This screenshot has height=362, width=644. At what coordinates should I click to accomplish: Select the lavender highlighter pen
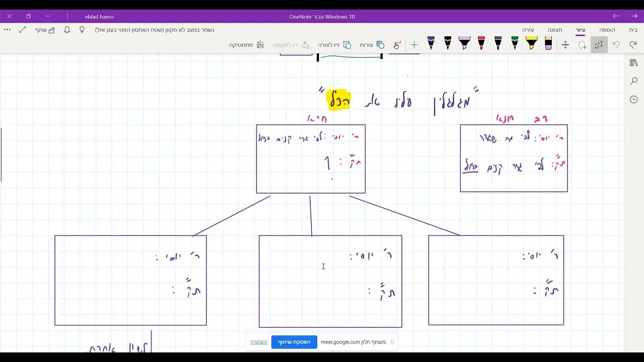464,44
